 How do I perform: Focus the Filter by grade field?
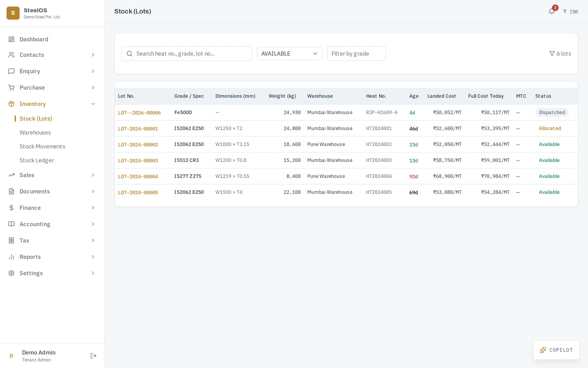pyautogui.click(x=356, y=54)
